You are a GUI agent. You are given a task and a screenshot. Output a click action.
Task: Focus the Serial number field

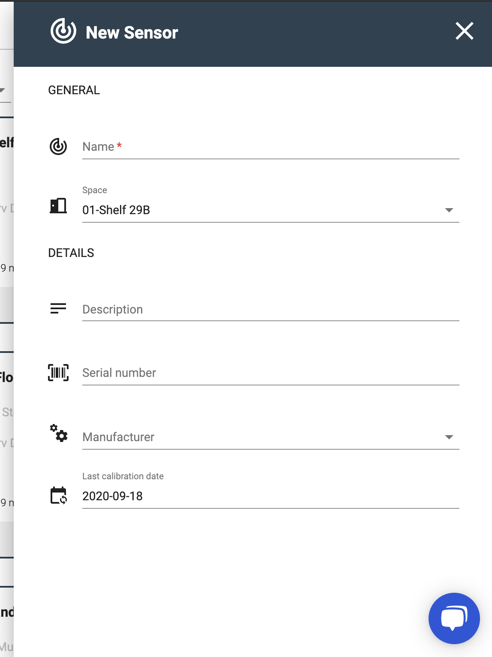(271, 373)
